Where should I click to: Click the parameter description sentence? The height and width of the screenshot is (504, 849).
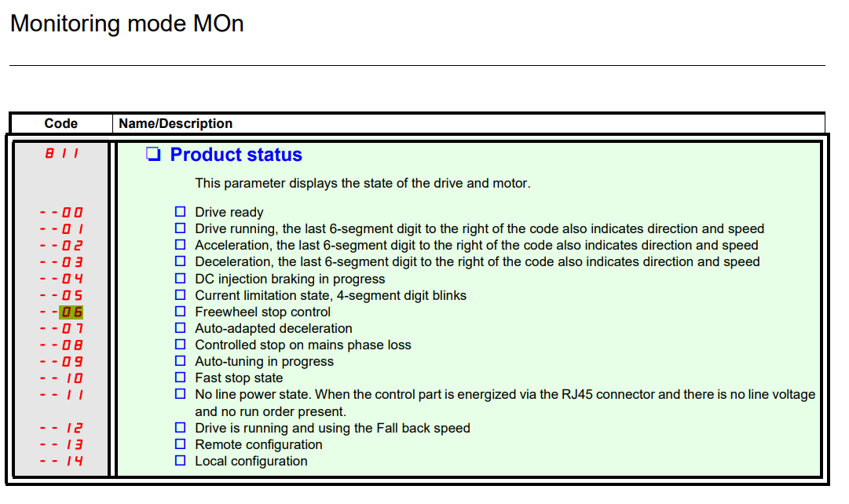coord(363,184)
